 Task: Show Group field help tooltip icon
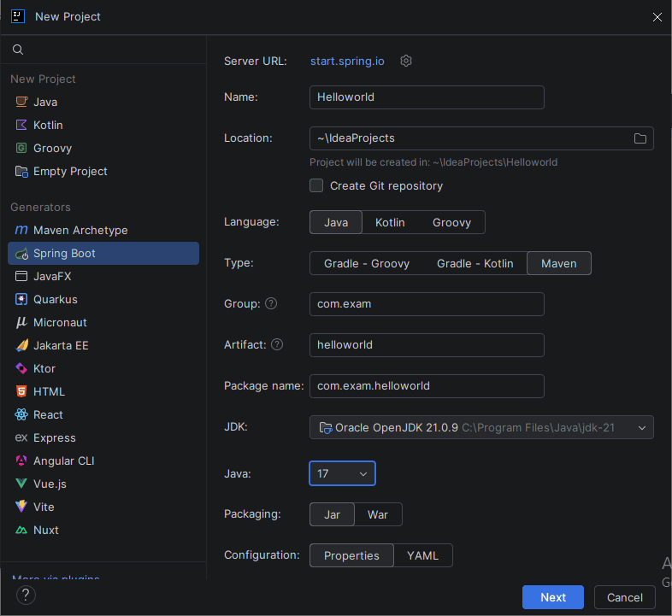pyautogui.click(x=271, y=303)
